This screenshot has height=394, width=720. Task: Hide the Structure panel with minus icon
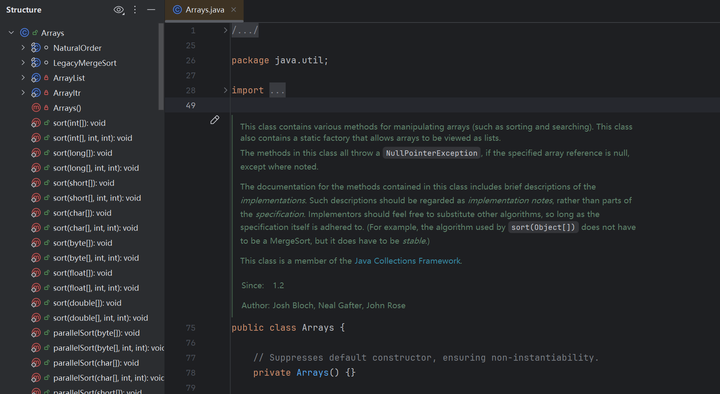(x=151, y=10)
